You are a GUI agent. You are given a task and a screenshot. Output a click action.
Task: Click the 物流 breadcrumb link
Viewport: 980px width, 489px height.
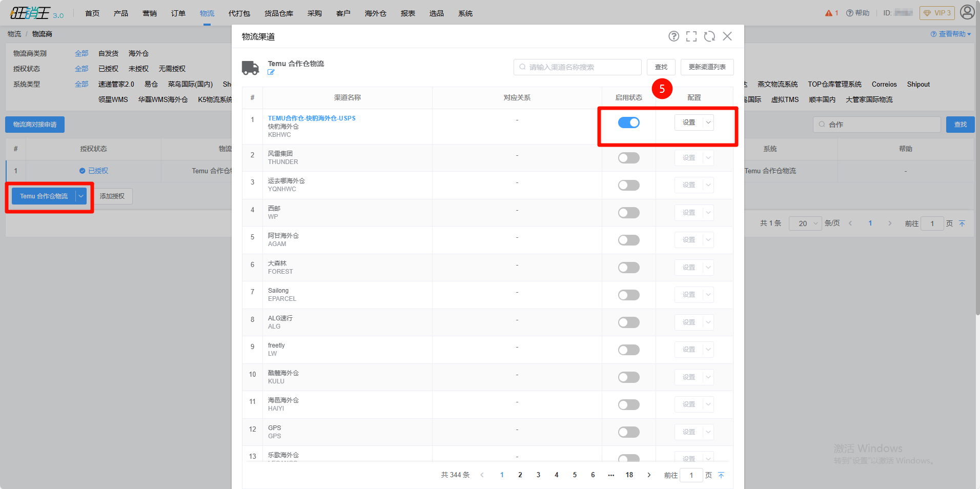coord(14,34)
